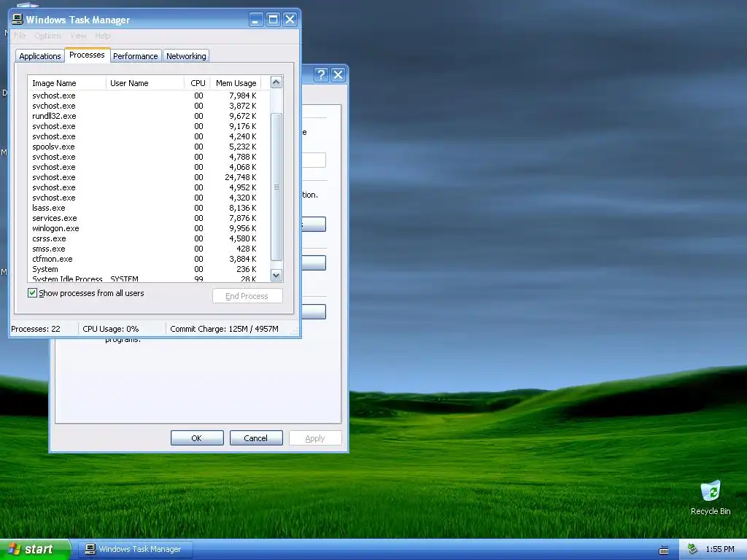Viewport: 747px width, 560px height.
Task: Switch to the Applications tab
Action: click(x=40, y=55)
